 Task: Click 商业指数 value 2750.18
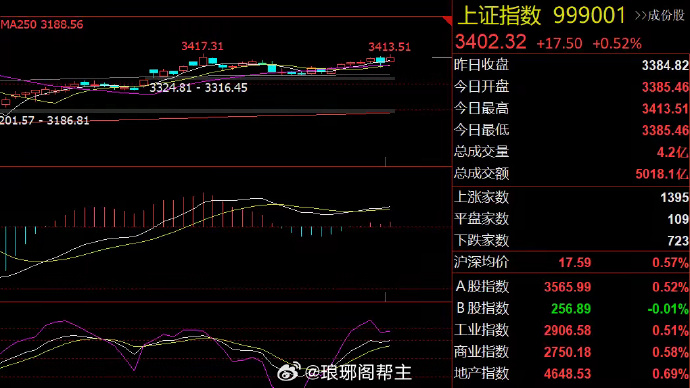[567, 352]
